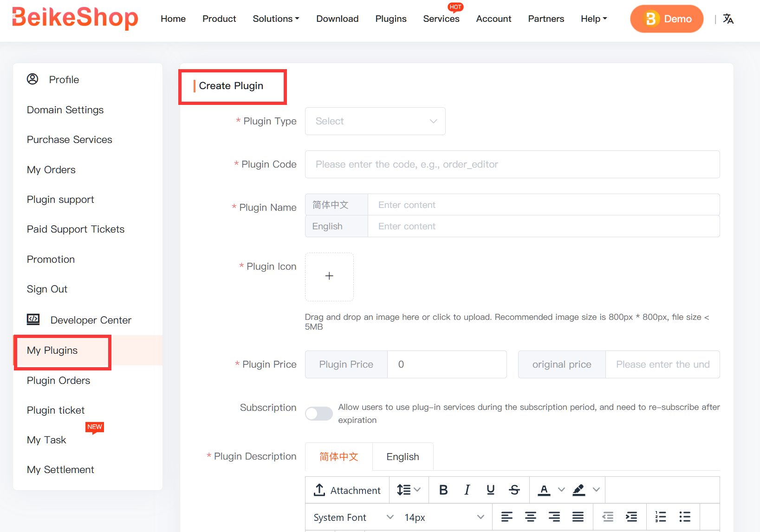Open the Plugin Type select dropdown
Viewport: 760px width, 532px height.
click(375, 121)
